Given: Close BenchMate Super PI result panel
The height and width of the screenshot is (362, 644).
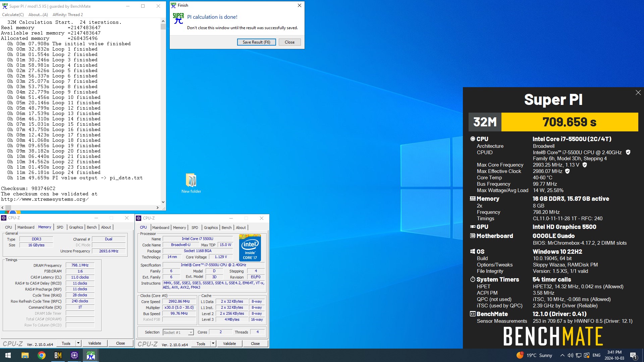Looking at the screenshot, I should pyautogui.click(x=638, y=93).
